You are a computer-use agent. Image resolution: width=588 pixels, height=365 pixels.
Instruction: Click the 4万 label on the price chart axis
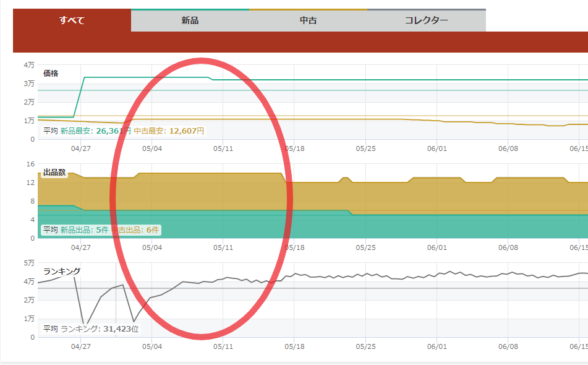(28, 65)
